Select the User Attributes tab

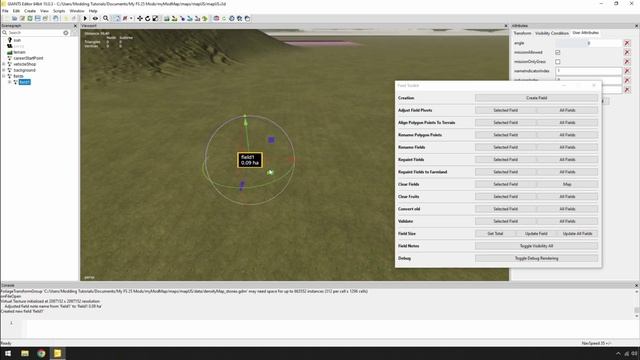point(585,33)
